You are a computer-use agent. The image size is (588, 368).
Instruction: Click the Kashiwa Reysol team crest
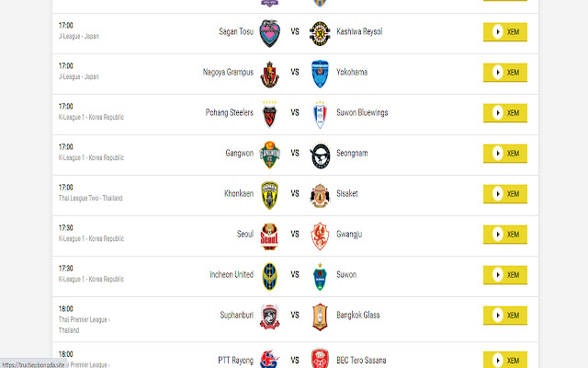(320, 33)
